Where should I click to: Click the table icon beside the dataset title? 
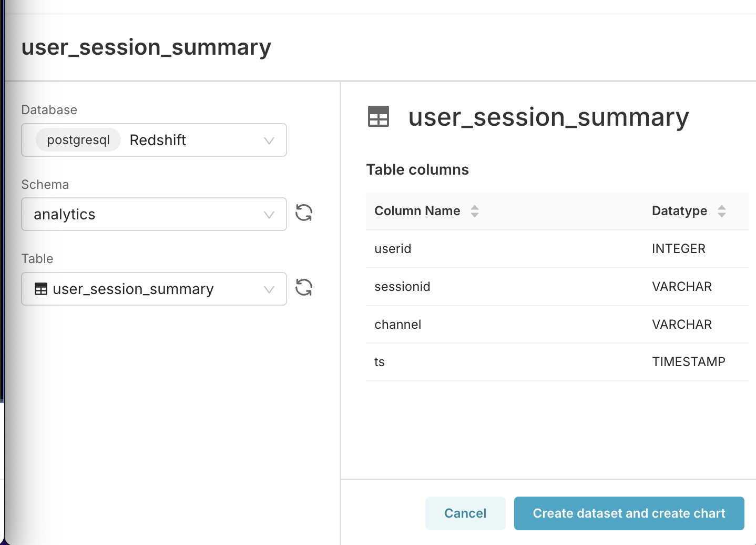coord(379,116)
